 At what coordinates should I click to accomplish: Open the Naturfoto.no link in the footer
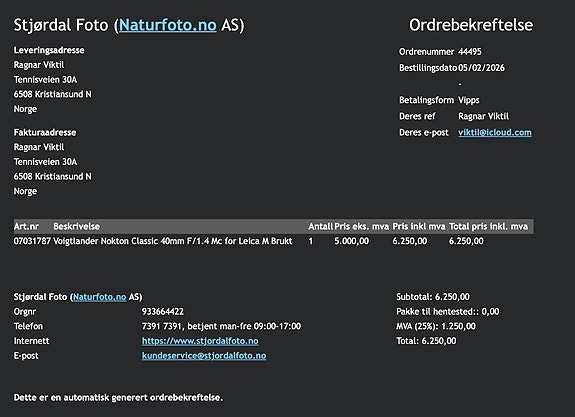(x=99, y=297)
